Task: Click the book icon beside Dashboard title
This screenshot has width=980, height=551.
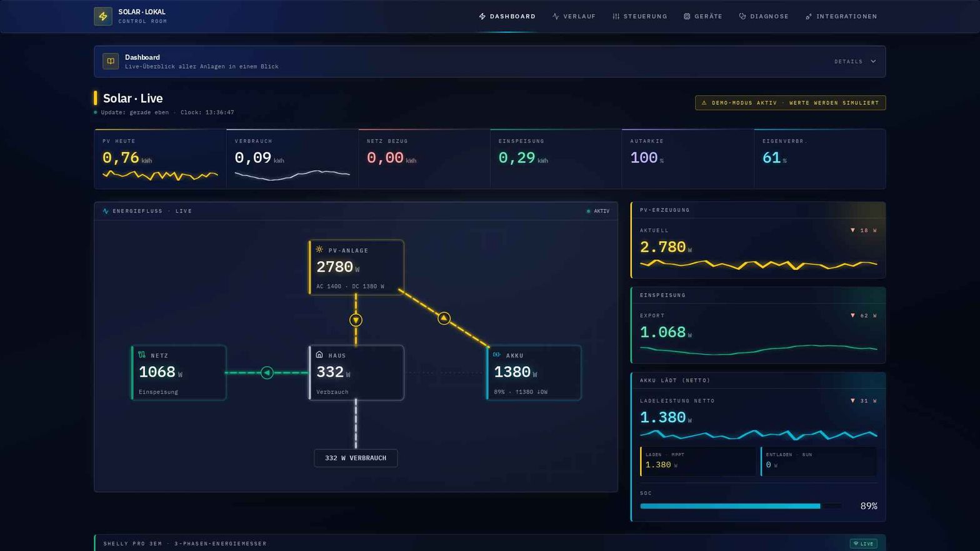Action: (x=111, y=61)
